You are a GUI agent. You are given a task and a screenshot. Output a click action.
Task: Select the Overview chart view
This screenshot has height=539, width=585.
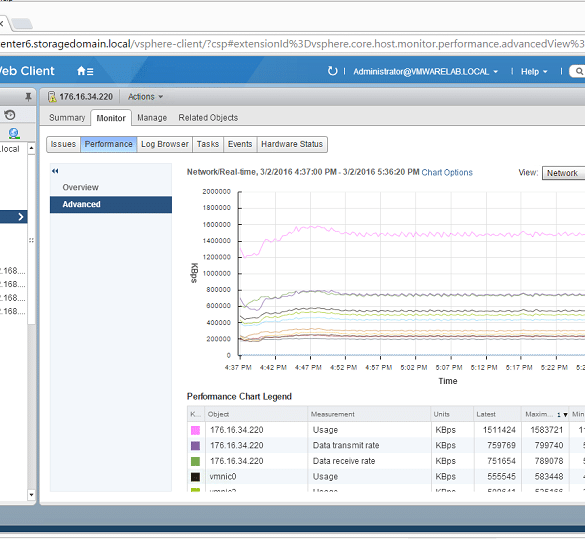pos(111,187)
